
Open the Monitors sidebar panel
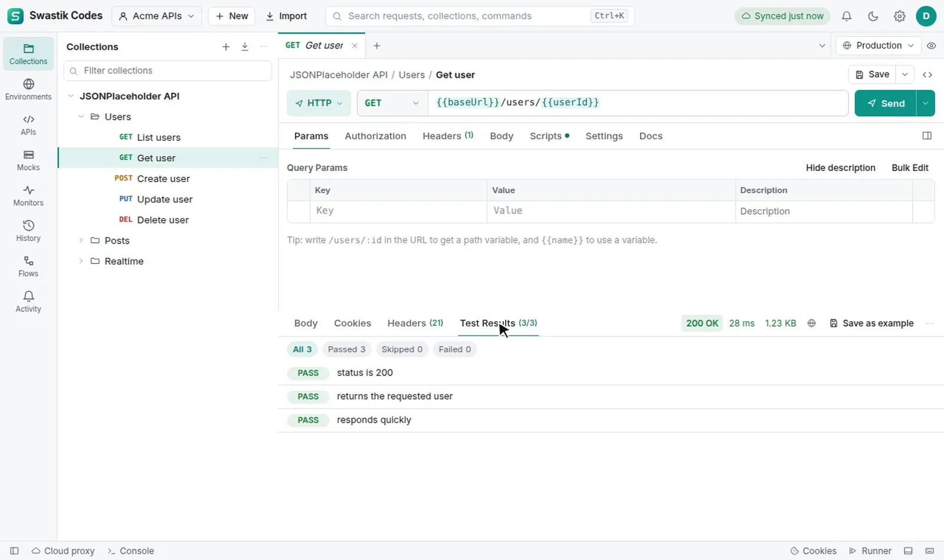tap(28, 195)
